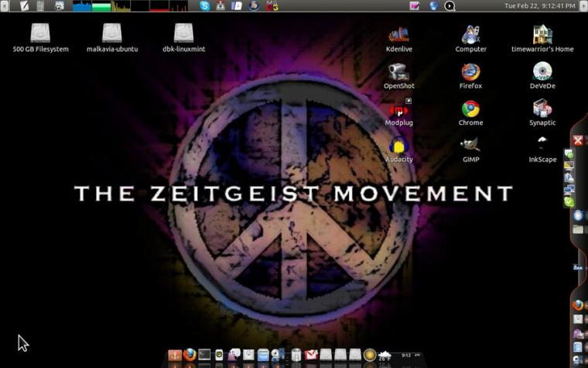Open the screenshot camera icon in top panel
The height and width of the screenshot is (368, 588).
click(60, 5)
